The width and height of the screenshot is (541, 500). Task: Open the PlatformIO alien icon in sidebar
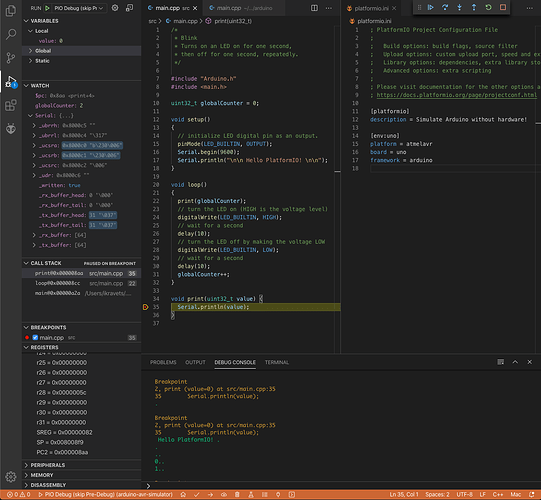[11, 129]
